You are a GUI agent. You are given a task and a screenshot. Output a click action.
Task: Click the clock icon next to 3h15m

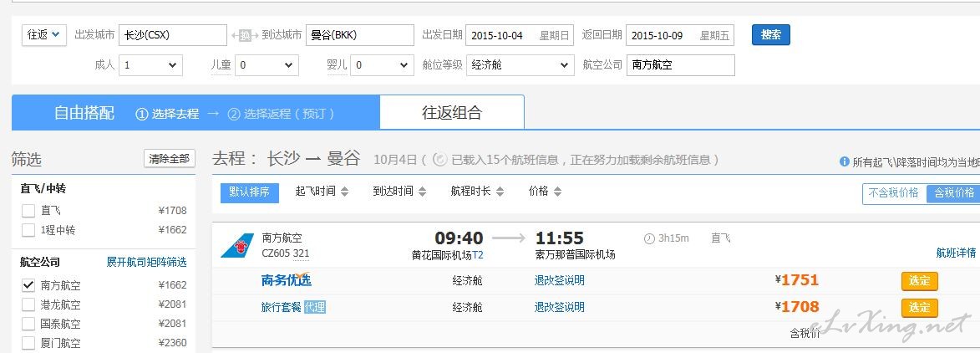[649, 238]
